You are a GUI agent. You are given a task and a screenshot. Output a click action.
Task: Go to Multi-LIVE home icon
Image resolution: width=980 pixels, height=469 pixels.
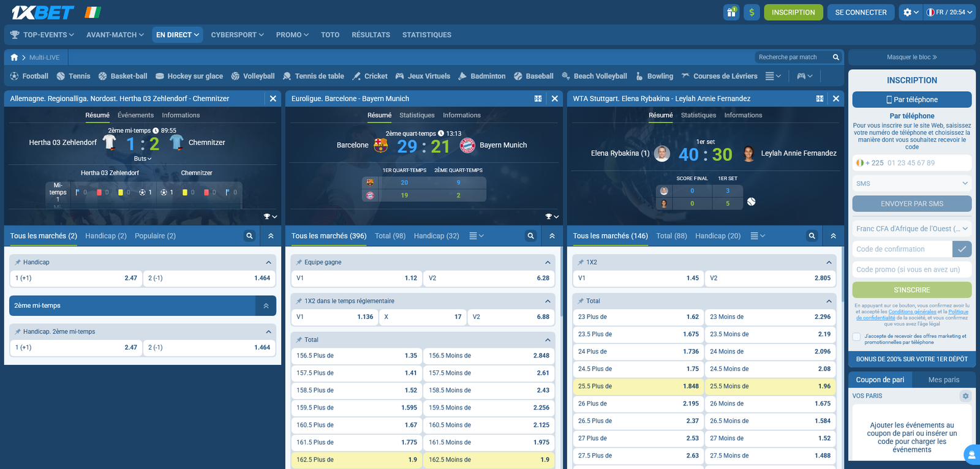(x=15, y=57)
